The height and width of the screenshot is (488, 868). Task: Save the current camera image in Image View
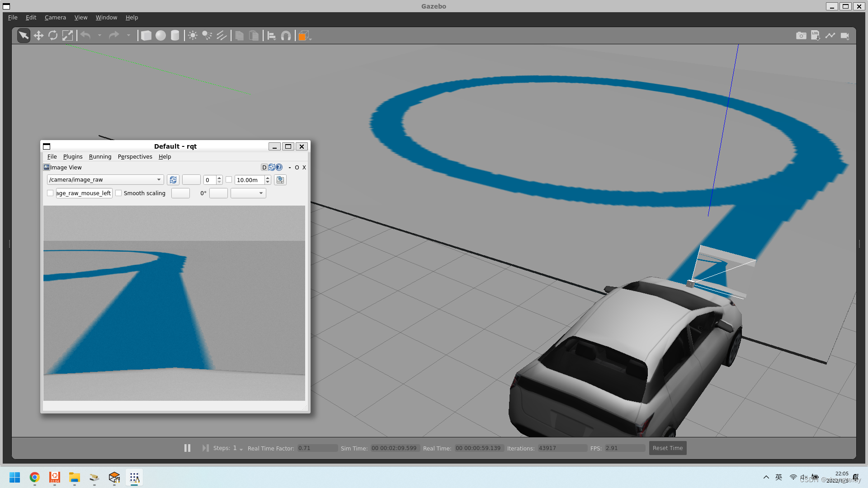280,179
